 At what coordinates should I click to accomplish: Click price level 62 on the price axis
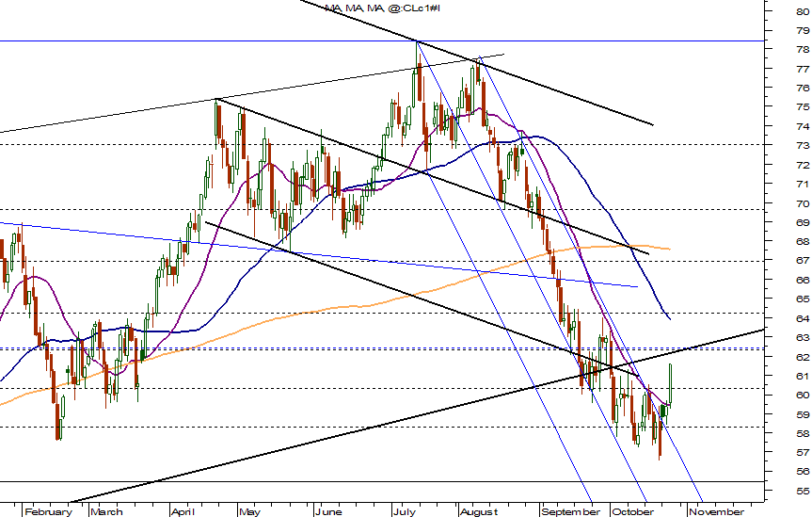(803, 357)
